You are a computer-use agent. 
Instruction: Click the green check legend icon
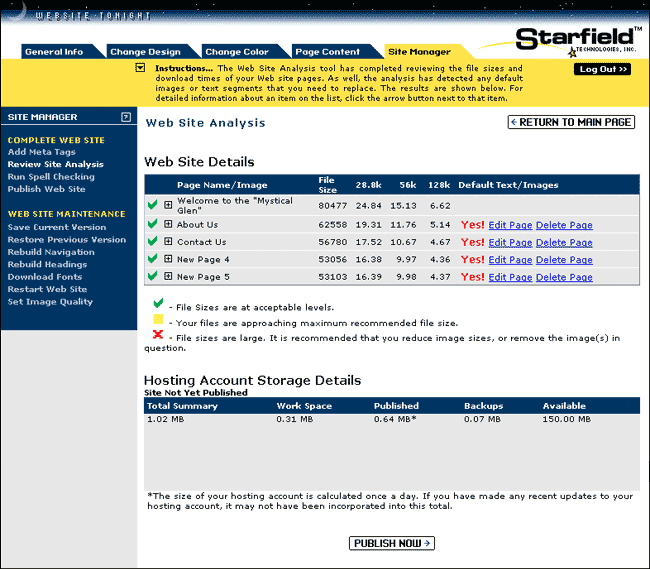(x=158, y=303)
